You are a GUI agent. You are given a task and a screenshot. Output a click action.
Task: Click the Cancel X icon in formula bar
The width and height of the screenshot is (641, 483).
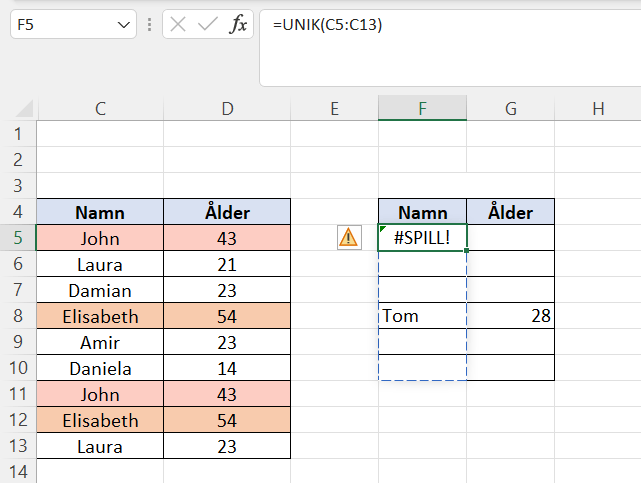(x=179, y=25)
